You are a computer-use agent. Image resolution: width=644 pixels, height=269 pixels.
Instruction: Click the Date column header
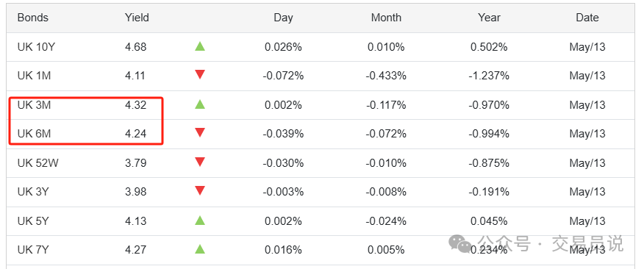pos(587,18)
